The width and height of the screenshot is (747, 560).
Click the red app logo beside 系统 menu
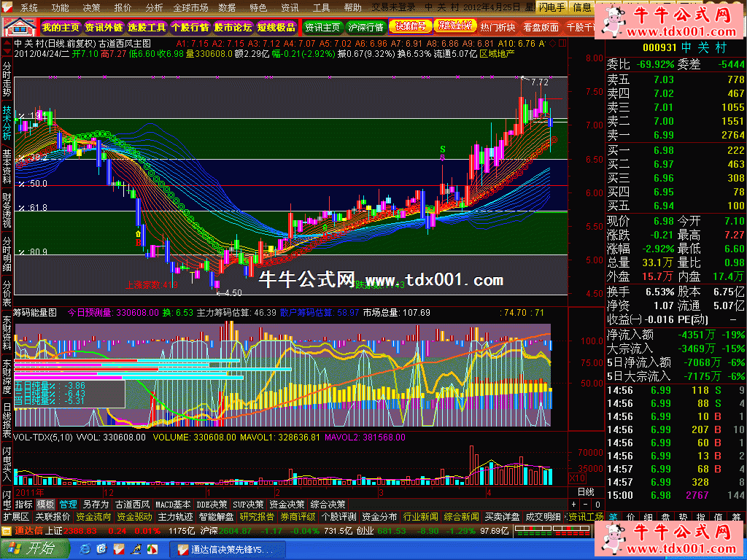pos(7,7)
